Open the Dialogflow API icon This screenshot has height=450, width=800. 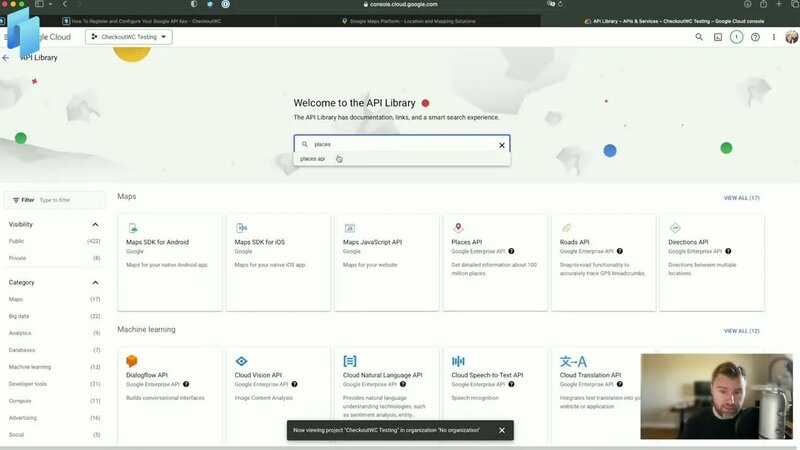(x=132, y=361)
